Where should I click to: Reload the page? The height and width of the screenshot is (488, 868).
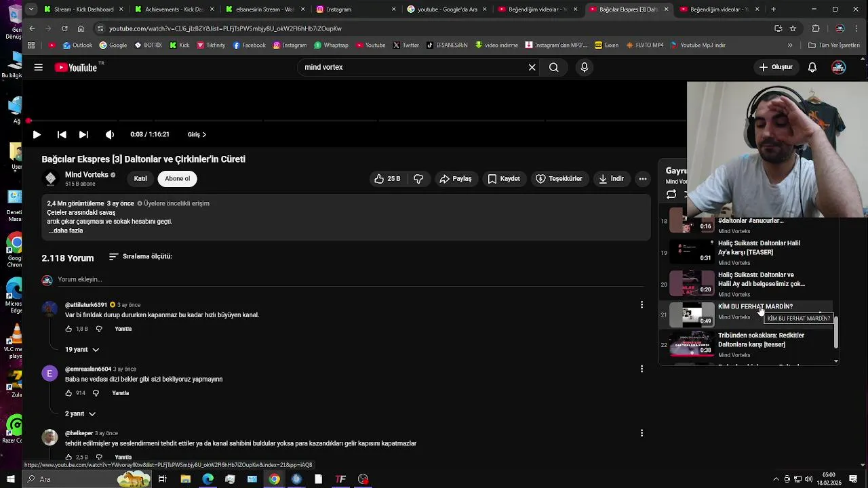click(x=64, y=28)
